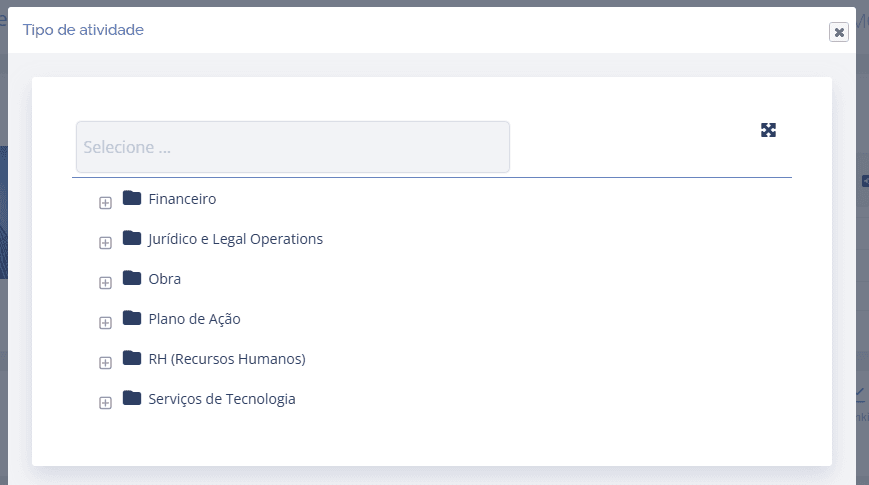Expand the Financeiro tree node
The height and width of the screenshot is (485, 869).
tap(105, 203)
